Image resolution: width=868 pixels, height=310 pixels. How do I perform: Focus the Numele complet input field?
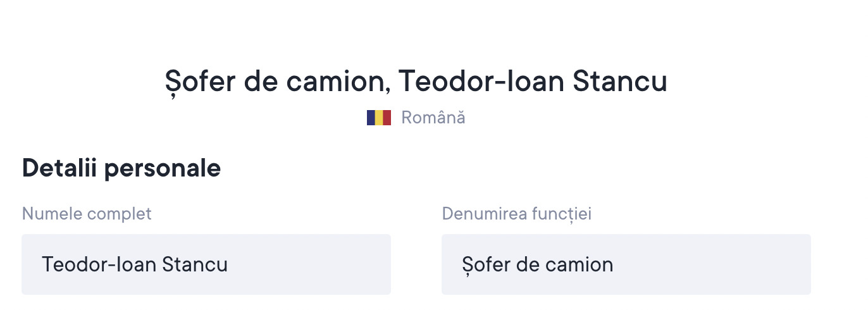(x=206, y=264)
